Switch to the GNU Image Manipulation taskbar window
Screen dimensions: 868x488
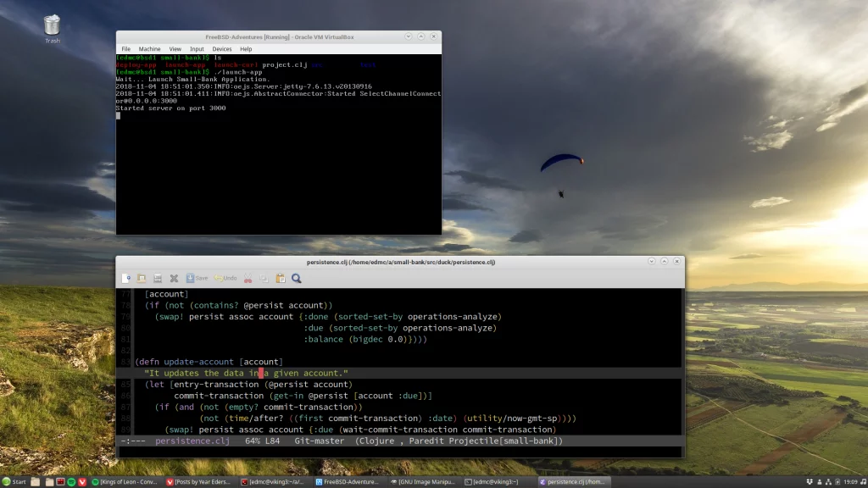tap(422, 482)
